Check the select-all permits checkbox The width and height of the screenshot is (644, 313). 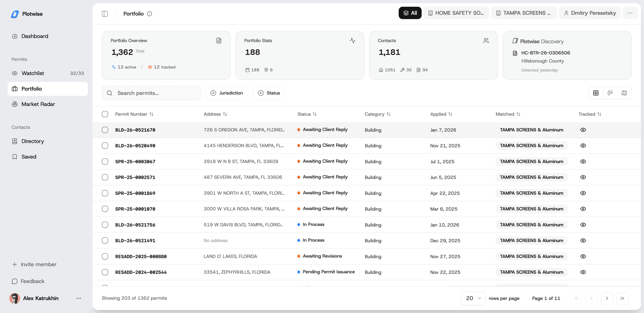105,114
